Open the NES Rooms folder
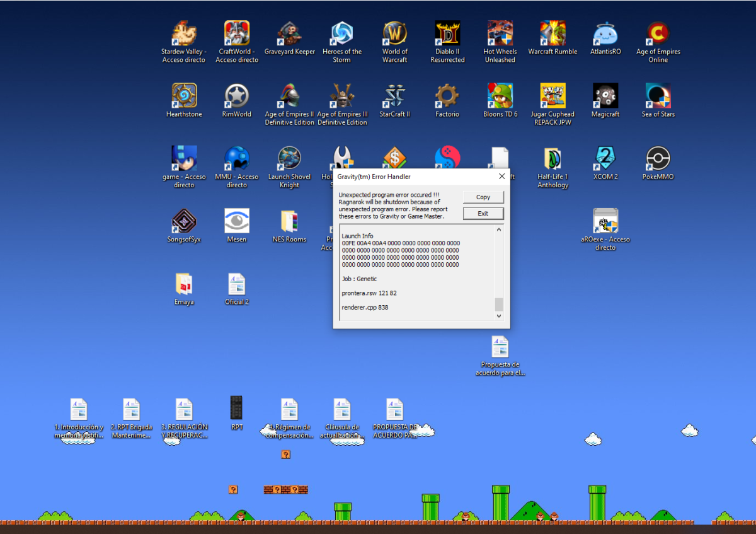 coord(289,221)
